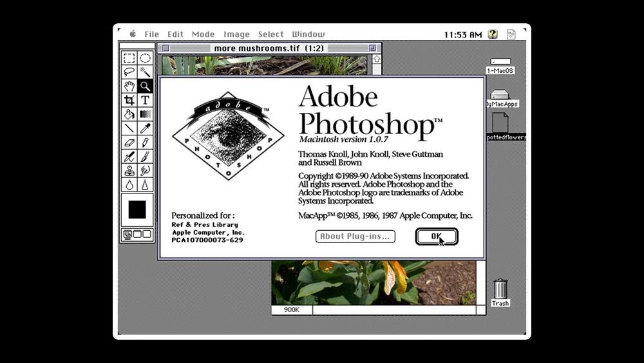Image resolution: width=644 pixels, height=363 pixels.
Task: Select the Eraser tool
Action: click(129, 142)
